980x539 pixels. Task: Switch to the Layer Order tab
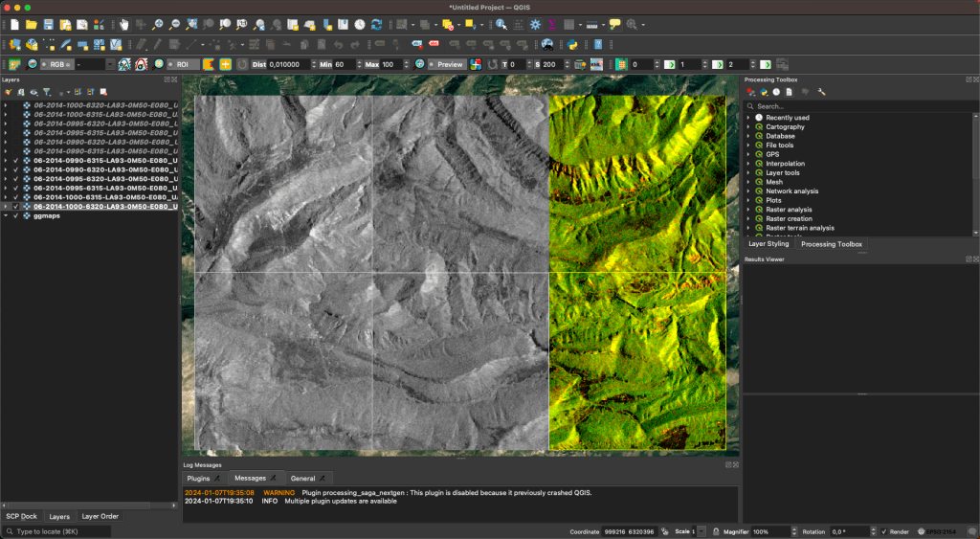pyautogui.click(x=100, y=516)
